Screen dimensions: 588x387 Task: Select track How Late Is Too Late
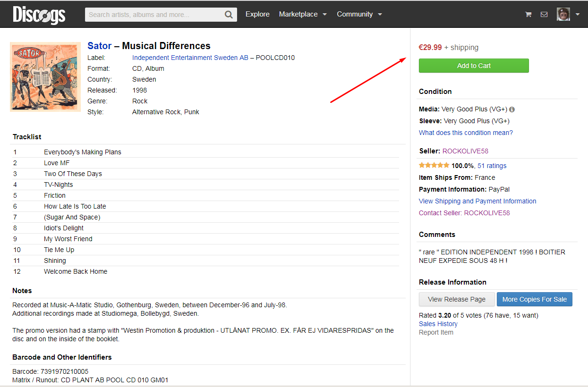pyautogui.click(x=75, y=206)
